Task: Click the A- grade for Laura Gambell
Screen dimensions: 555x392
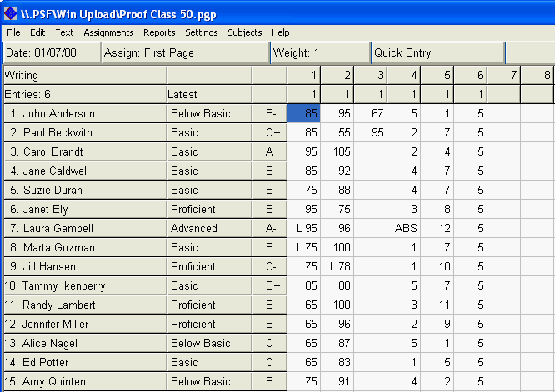Action: [x=270, y=228]
